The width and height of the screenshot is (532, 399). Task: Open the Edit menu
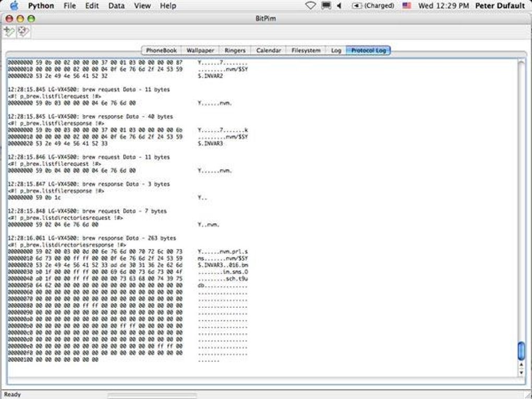click(x=92, y=6)
